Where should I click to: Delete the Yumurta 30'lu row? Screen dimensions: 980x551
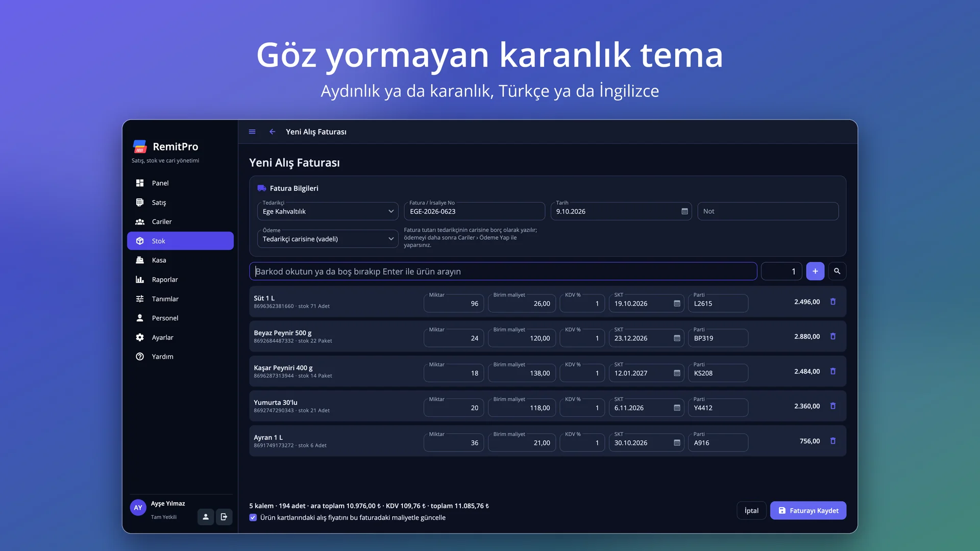(x=833, y=406)
